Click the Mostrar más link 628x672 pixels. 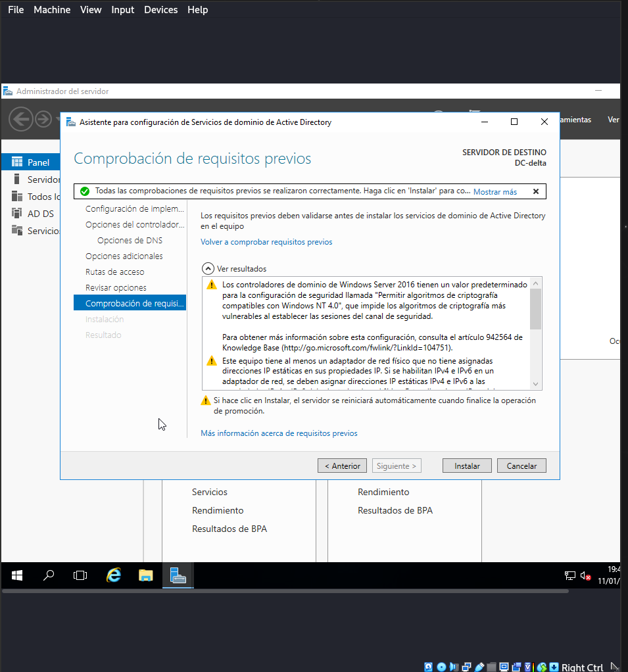pos(495,191)
